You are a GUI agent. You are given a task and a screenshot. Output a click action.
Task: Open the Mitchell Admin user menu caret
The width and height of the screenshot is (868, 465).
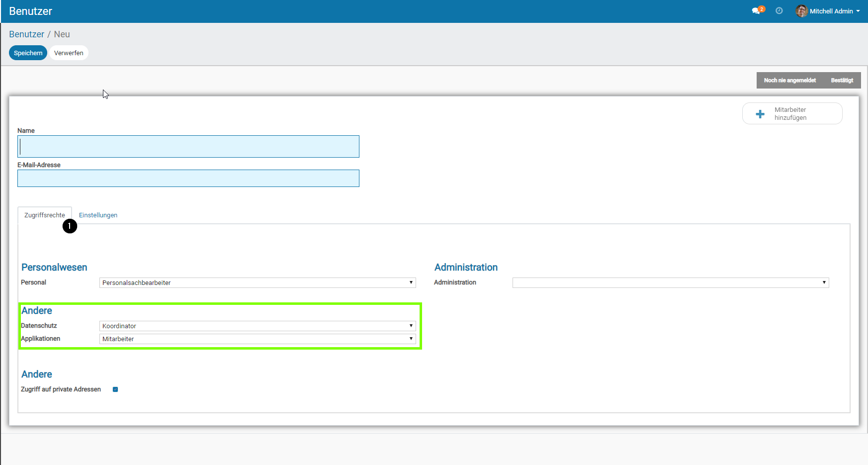click(x=858, y=11)
